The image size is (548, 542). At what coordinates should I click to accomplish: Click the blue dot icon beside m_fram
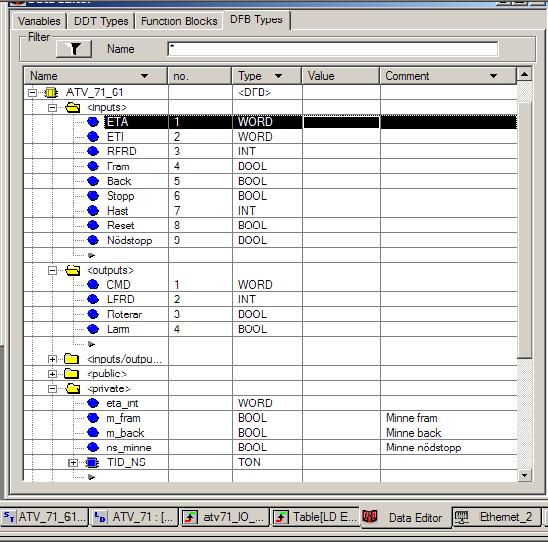click(93, 418)
